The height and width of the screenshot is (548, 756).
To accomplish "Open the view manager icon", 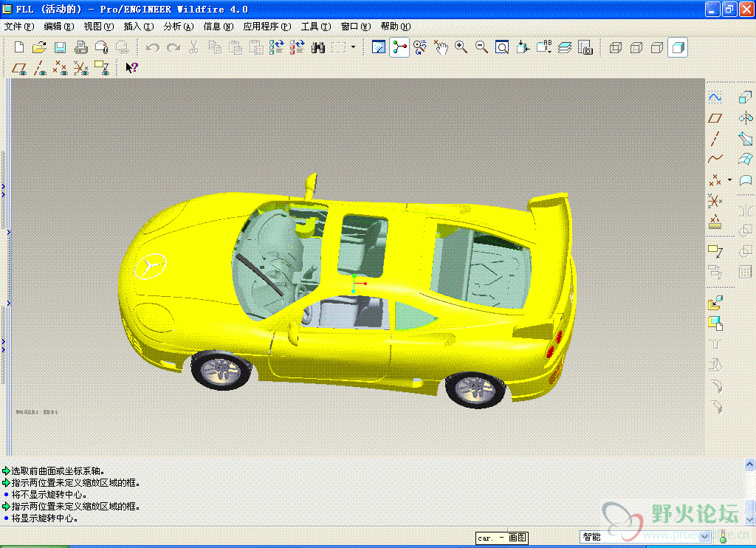I will (x=585, y=47).
